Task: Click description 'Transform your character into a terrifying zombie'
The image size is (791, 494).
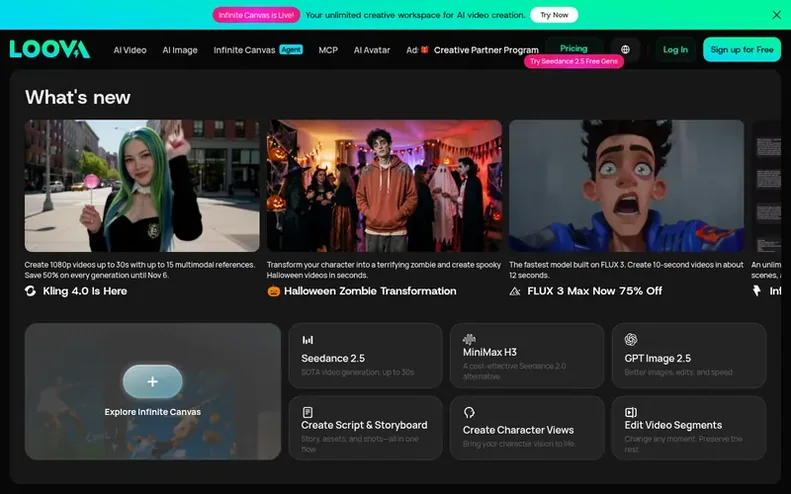Action: point(384,270)
